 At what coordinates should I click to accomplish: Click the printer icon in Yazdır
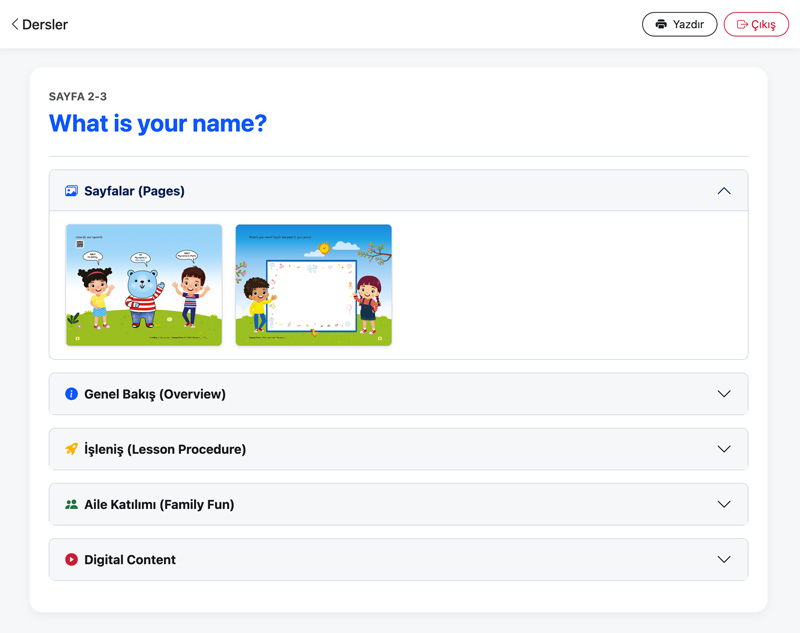pyautogui.click(x=661, y=24)
